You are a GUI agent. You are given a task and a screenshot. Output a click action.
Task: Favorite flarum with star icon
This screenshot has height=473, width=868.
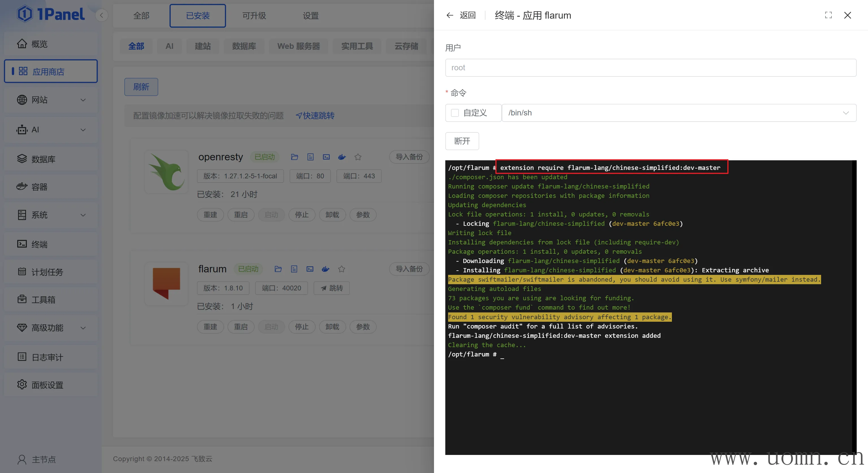[x=341, y=269]
